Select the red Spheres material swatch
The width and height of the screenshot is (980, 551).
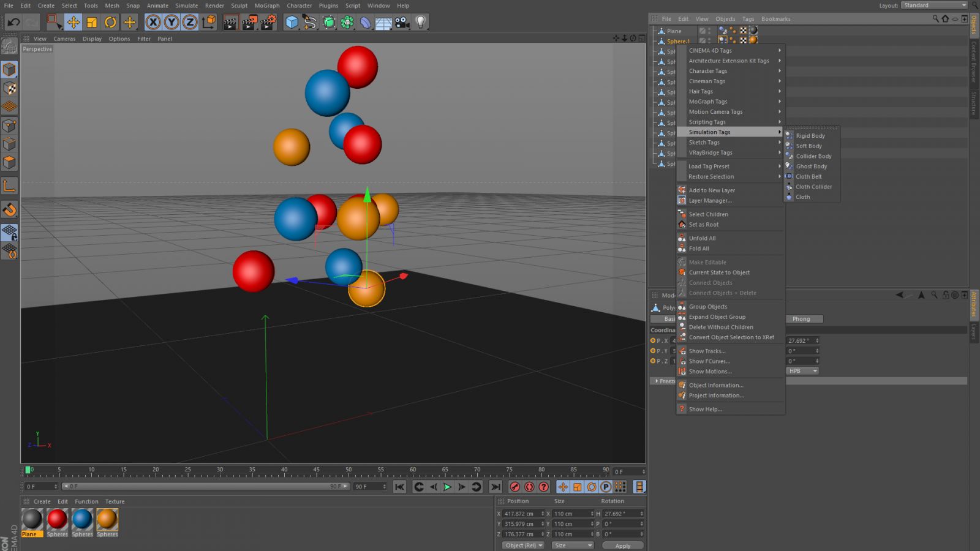pyautogui.click(x=57, y=519)
